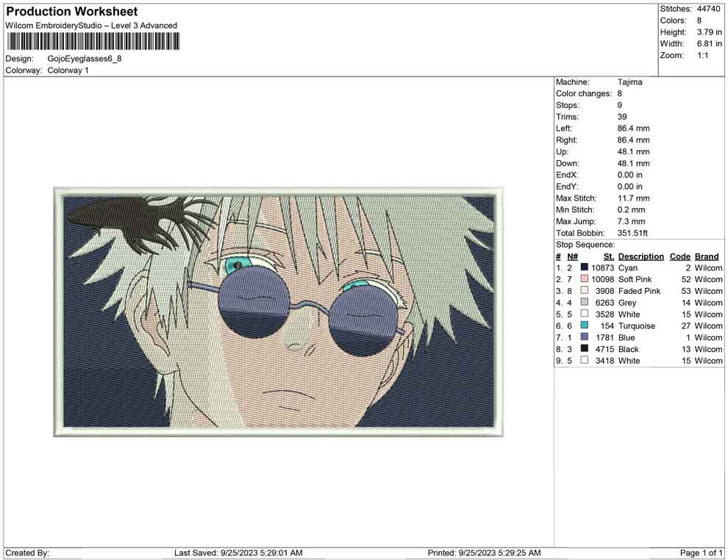Click the White swatch with 3418 stitches
This screenshot has width=728, height=560.
click(585, 360)
